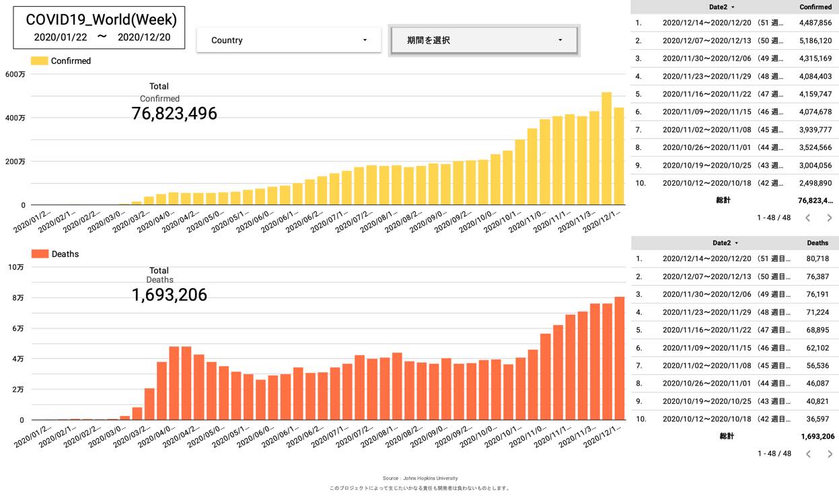
Task: Go to next page in Deaths table
Action: pos(829,454)
